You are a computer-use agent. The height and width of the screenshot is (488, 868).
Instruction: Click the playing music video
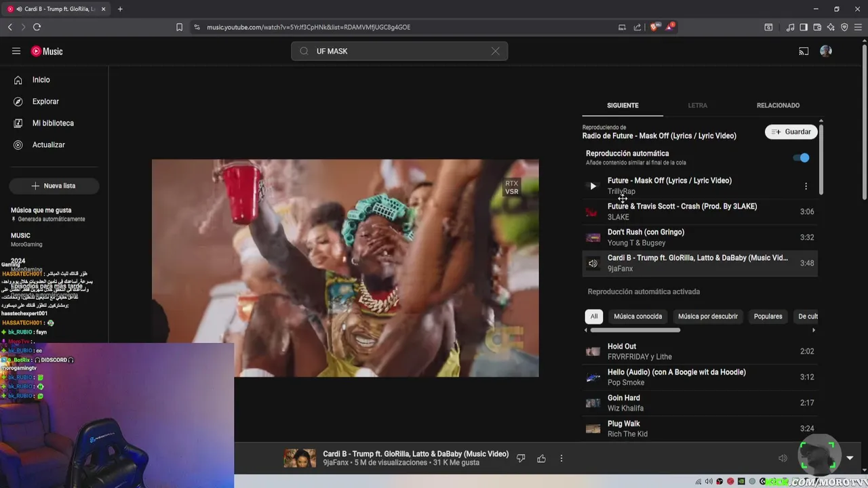[345, 268]
